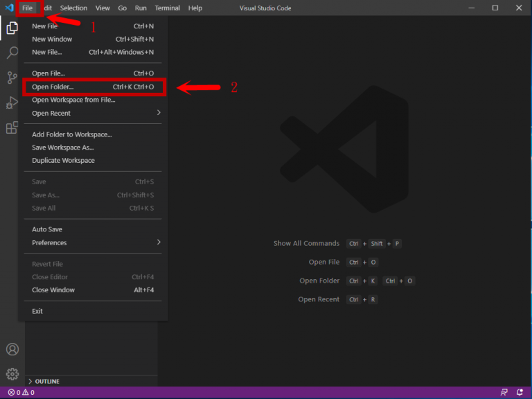The width and height of the screenshot is (532, 399).
Task: Open the Manage gear icon
Action: (12, 374)
